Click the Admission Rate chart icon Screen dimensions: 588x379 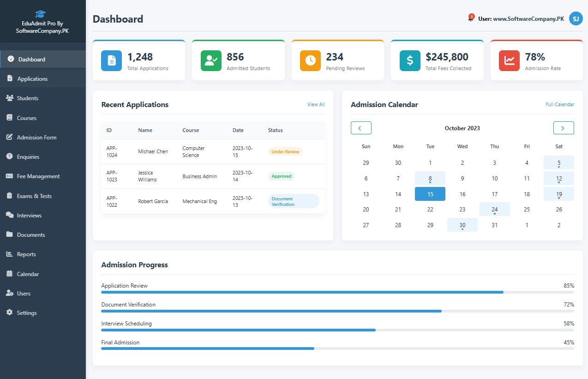click(509, 60)
